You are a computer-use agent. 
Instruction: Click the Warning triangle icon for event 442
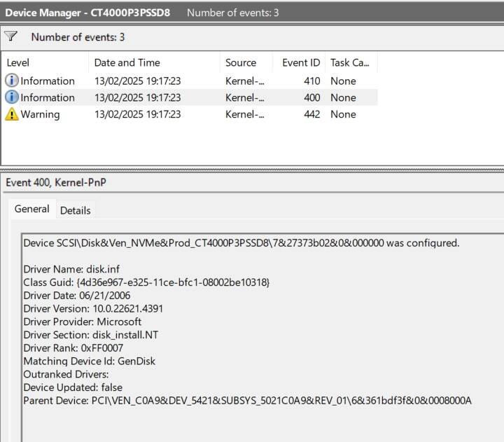click(x=12, y=114)
